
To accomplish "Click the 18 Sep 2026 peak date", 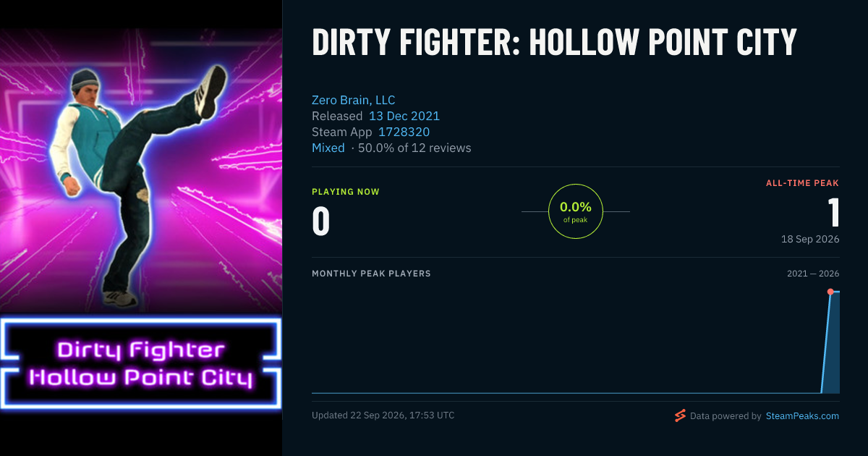I will pos(810,239).
